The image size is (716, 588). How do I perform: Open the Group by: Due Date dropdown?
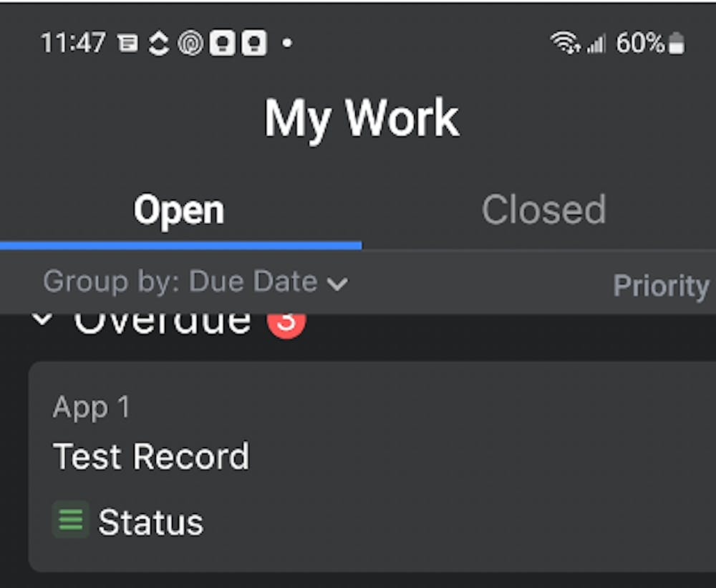[195, 282]
